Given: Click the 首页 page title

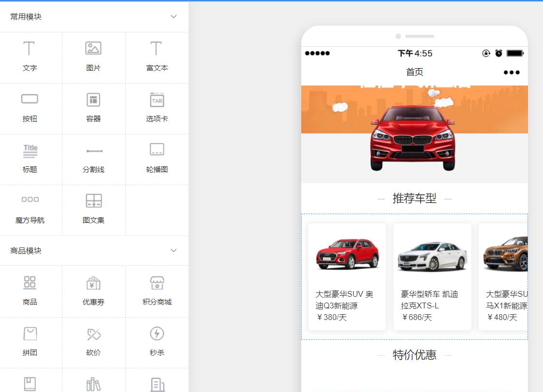Looking at the screenshot, I should click(414, 72).
